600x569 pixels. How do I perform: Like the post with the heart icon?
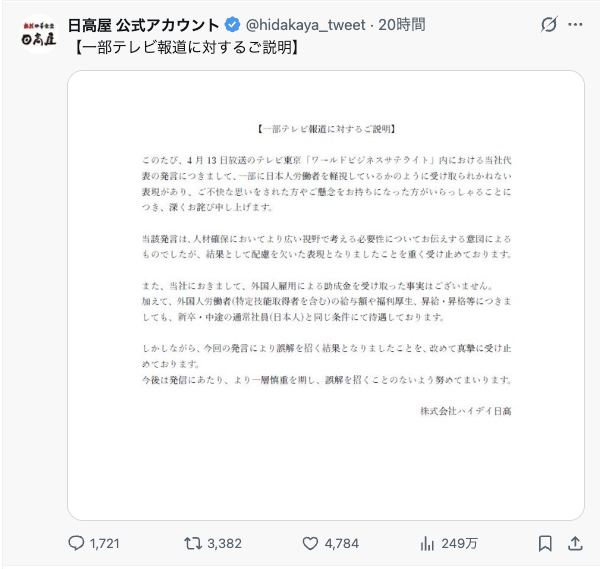(310, 544)
